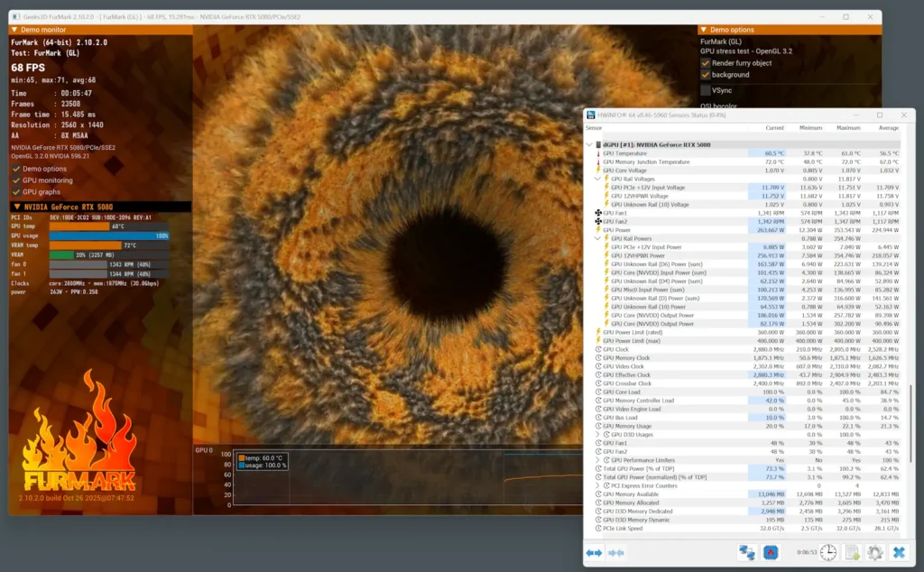Select the Total GPU Power [% of TDP] row
The height and width of the screenshot is (572, 924).
[747, 469]
